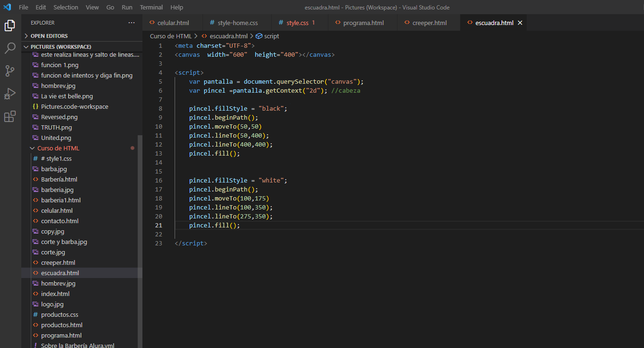This screenshot has width=644, height=348.
Task: Open the Explorer view in activity bar
Action: point(10,26)
